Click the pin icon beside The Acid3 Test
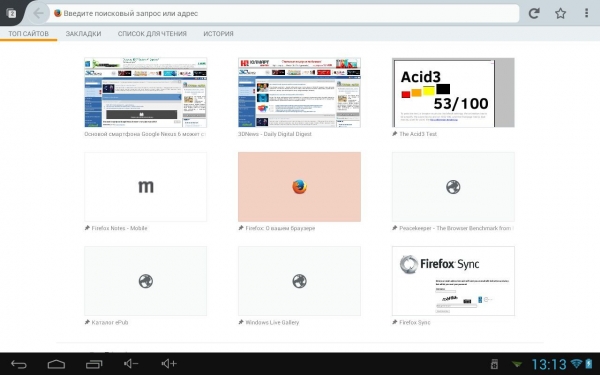 [x=395, y=134]
